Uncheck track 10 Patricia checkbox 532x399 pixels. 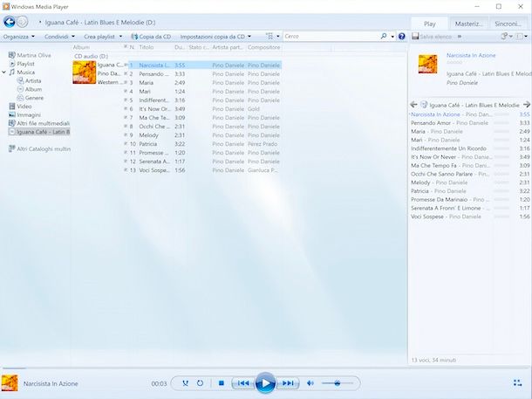(126, 144)
